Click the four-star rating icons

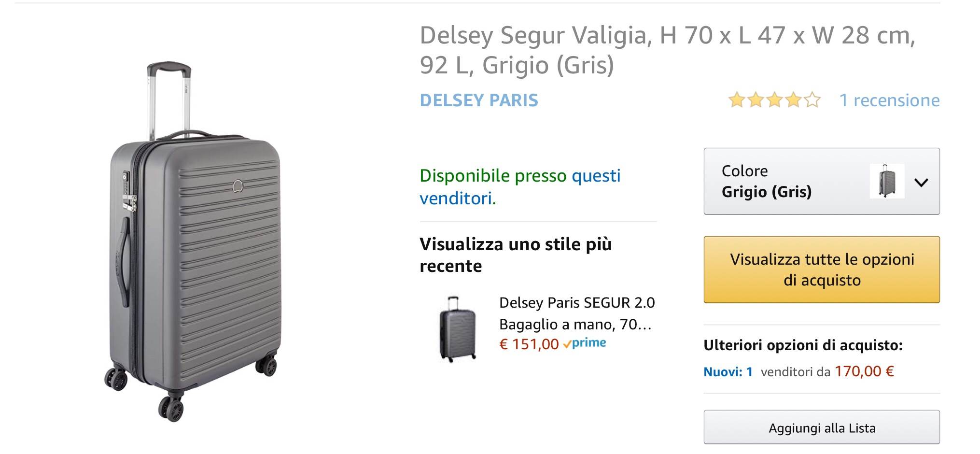[774, 100]
